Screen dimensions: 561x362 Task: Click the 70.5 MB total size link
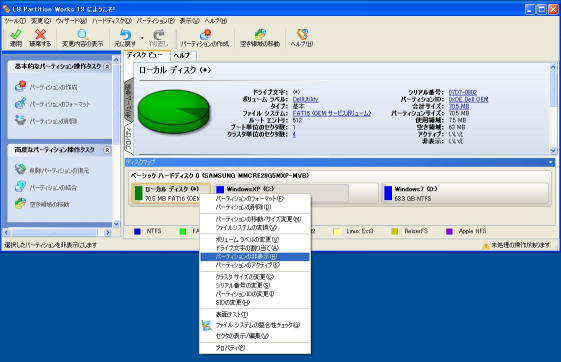[x=459, y=107]
